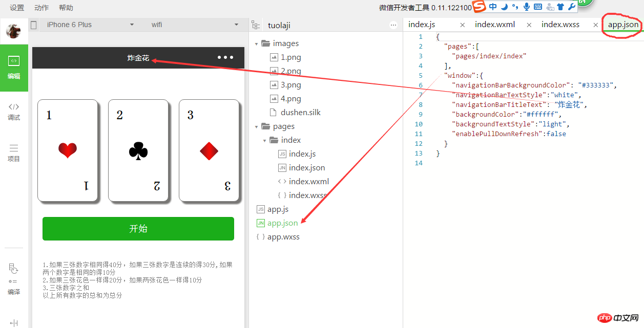Click the "pages/index/index" string in code
This screenshot has width=644, height=328.
tap(489, 56)
